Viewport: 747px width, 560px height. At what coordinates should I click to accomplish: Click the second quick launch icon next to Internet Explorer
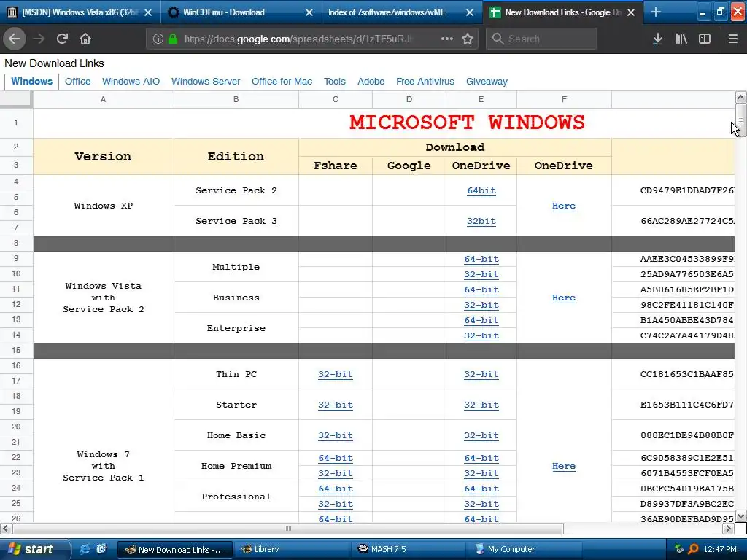(101, 549)
